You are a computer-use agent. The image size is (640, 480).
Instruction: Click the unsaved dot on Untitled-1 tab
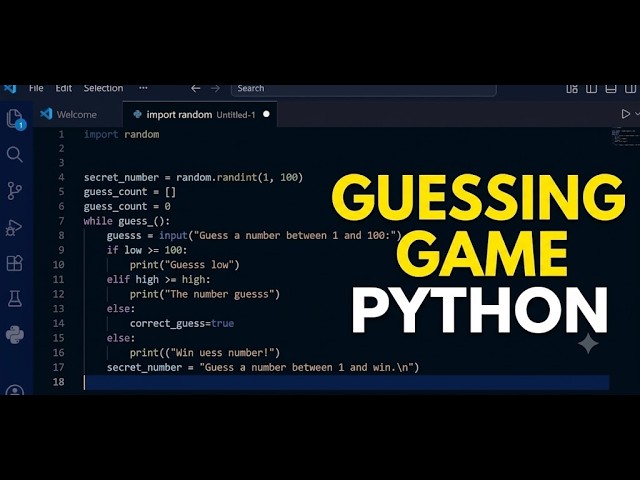pyautogui.click(x=267, y=114)
